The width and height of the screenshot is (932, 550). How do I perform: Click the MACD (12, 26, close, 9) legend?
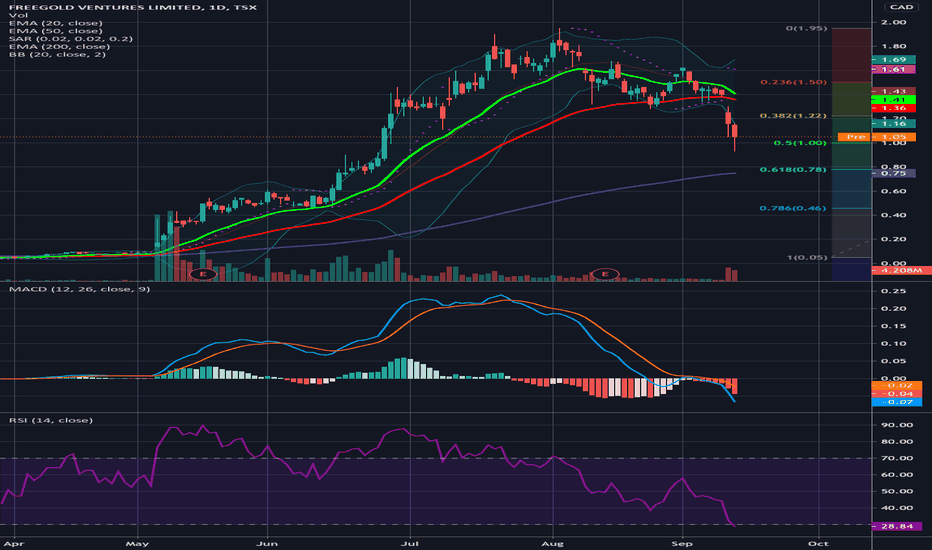pyautogui.click(x=79, y=289)
